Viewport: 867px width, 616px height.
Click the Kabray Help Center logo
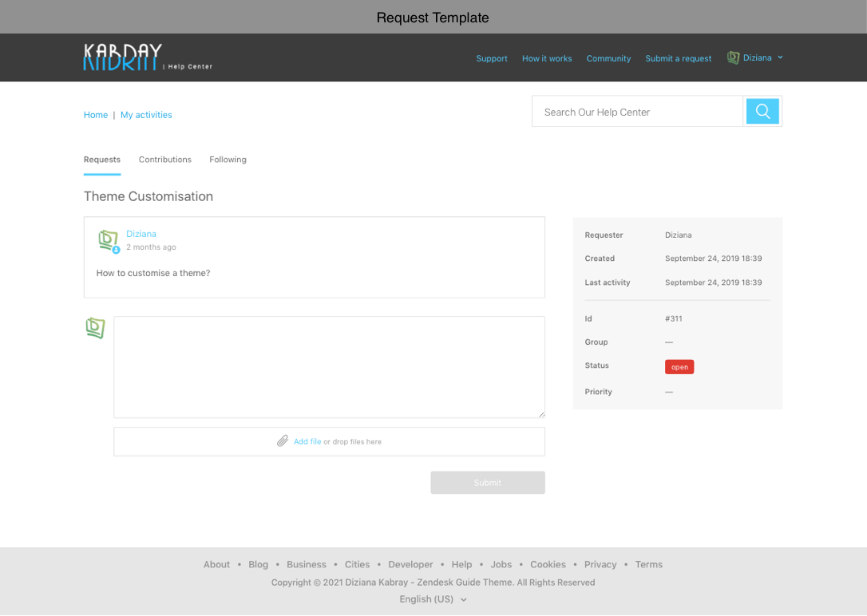click(147, 57)
